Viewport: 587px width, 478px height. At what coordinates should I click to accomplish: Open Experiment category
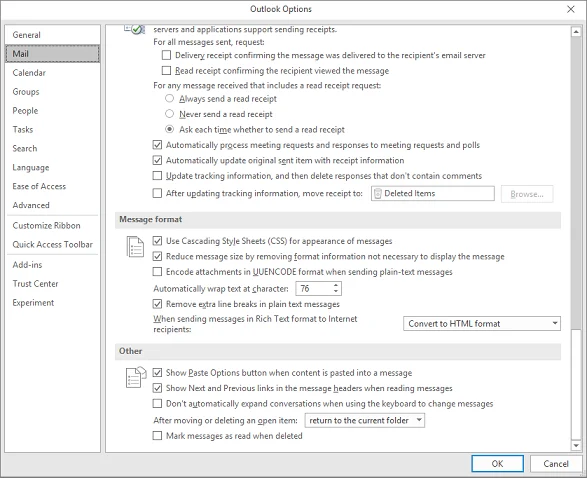click(x=53, y=302)
